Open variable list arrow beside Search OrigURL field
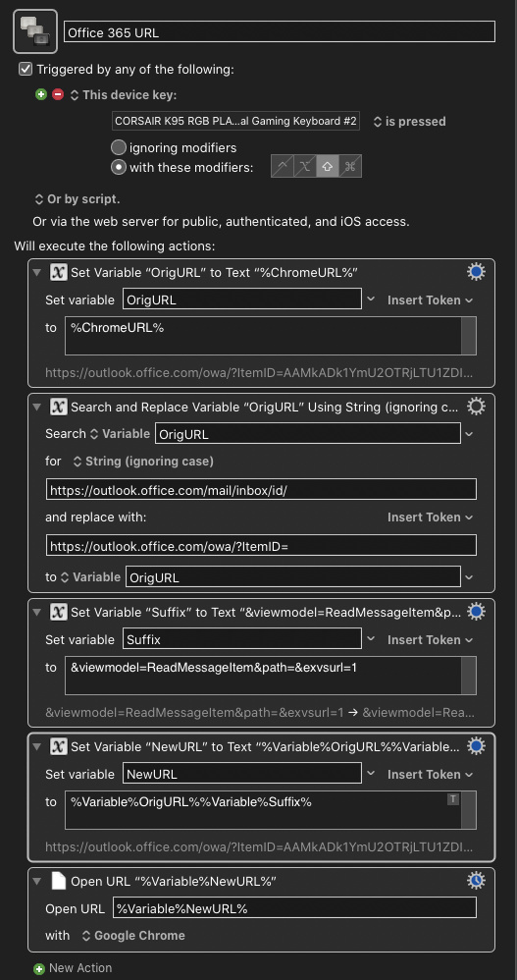The height and width of the screenshot is (980, 517). tap(470, 434)
